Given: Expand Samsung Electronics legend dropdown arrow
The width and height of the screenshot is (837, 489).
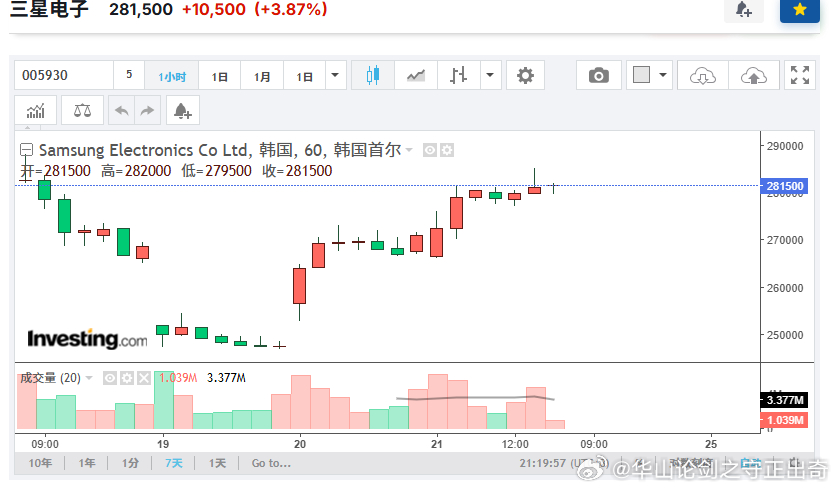Looking at the screenshot, I should pyautogui.click(x=409, y=150).
